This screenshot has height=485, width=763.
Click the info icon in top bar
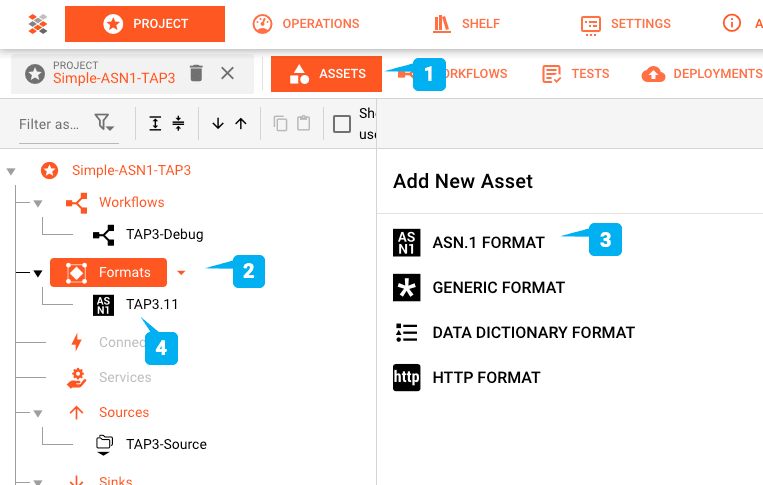[732, 23]
